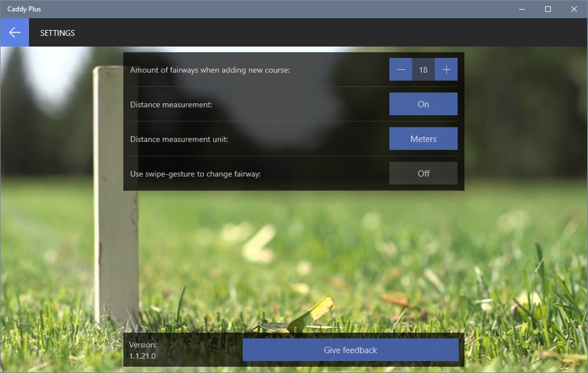
Task: Click the Off button for swipe-gesture setting
Action: [423, 173]
